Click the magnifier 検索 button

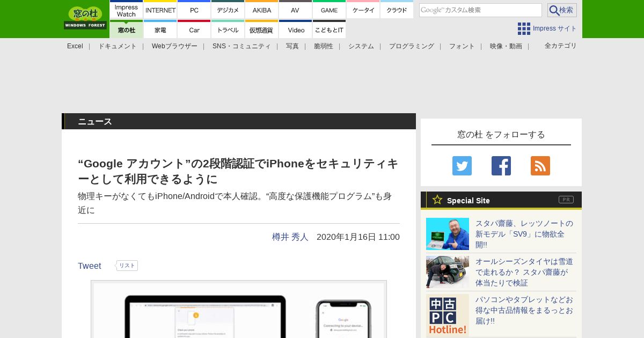point(562,10)
